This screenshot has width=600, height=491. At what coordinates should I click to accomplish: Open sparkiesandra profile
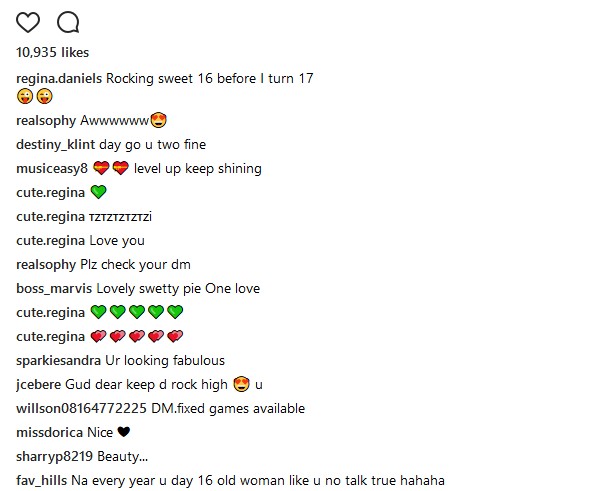(x=59, y=361)
